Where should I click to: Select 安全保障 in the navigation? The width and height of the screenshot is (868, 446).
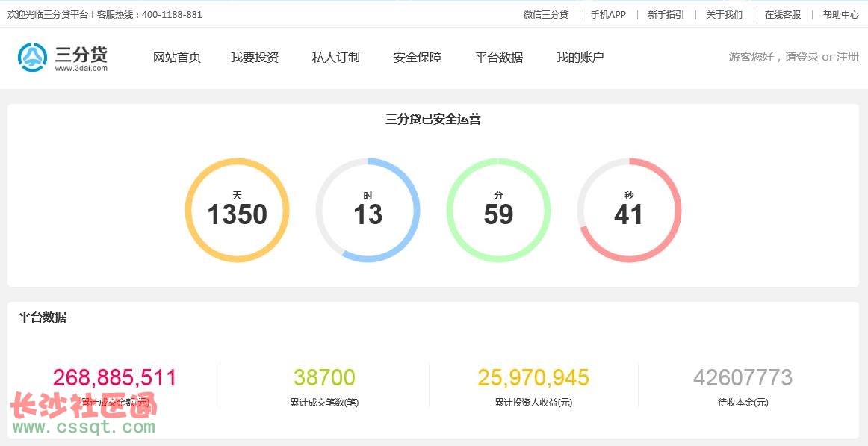[x=418, y=57]
